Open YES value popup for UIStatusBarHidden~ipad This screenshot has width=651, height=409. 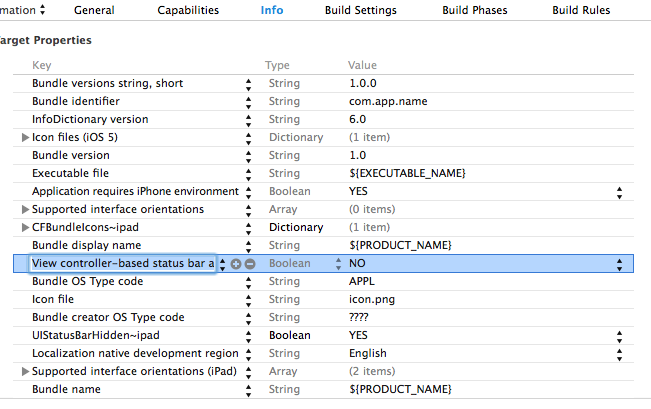point(619,336)
